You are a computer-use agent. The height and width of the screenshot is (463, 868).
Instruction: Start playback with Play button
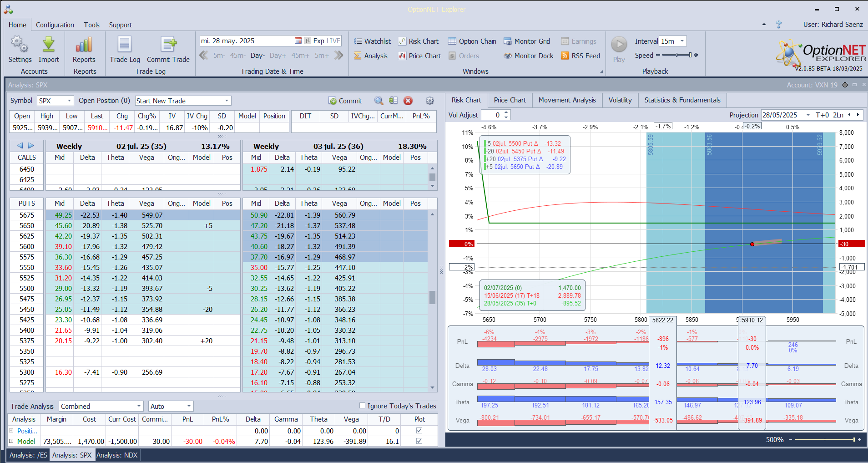(x=619, y=45)
